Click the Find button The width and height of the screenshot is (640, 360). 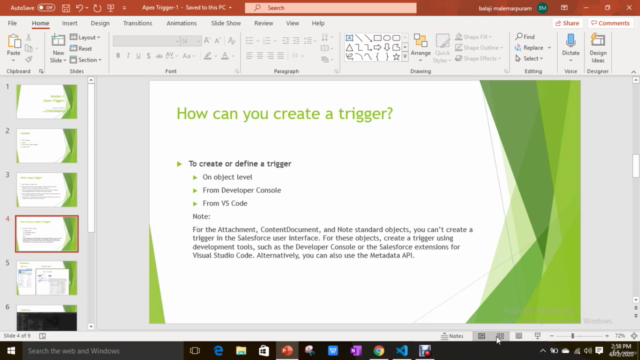525,37
